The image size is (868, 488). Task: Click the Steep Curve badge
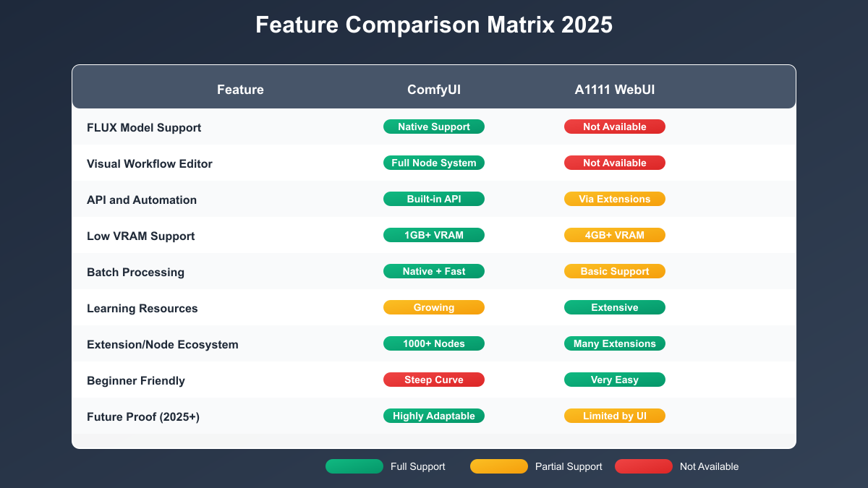pos(434,380)
